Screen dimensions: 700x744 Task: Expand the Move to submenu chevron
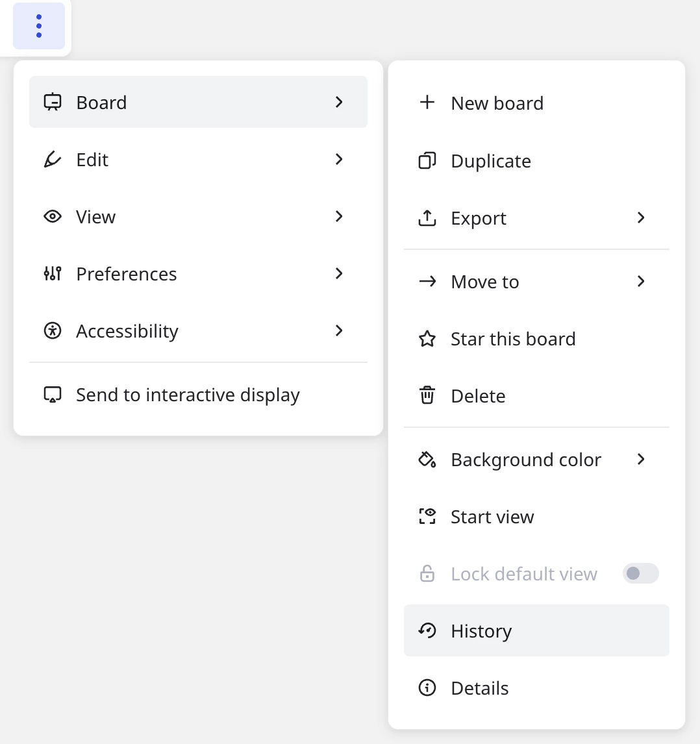point(641,281)
